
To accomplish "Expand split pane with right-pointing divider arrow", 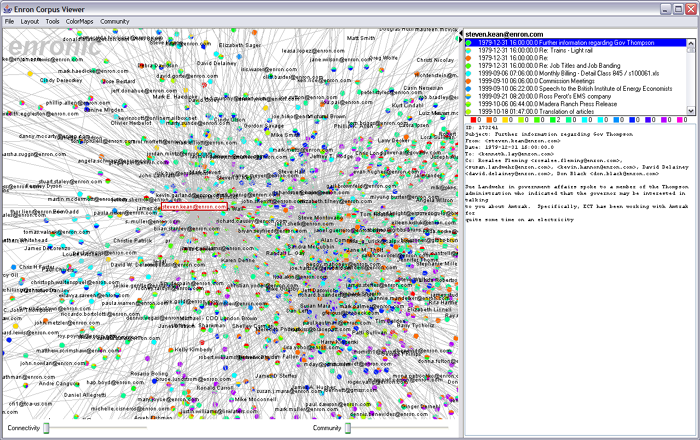I will [x=461, y=40].
